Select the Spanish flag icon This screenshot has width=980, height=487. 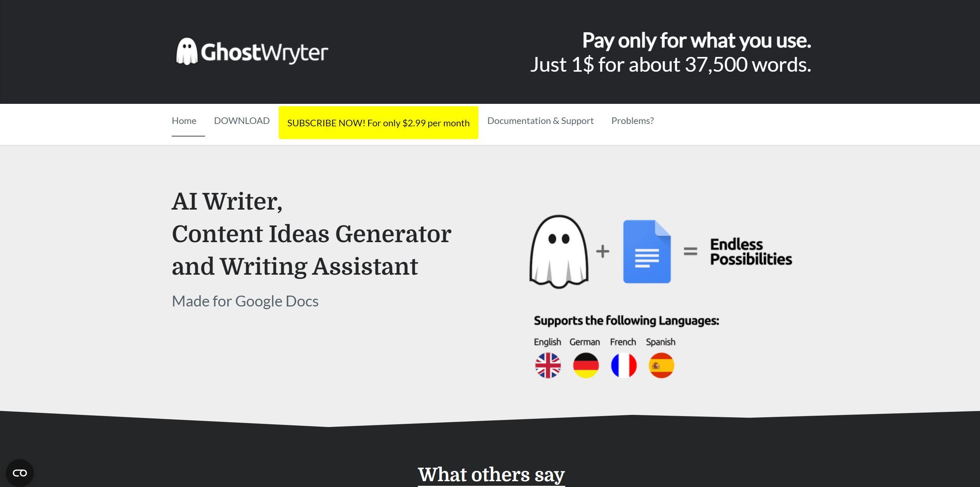click(x=661, y=365)
